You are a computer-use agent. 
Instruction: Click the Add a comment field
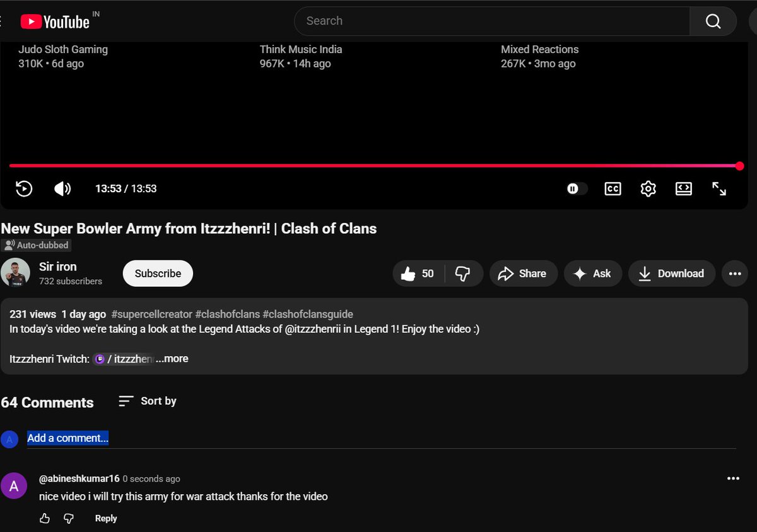[382, 438]
